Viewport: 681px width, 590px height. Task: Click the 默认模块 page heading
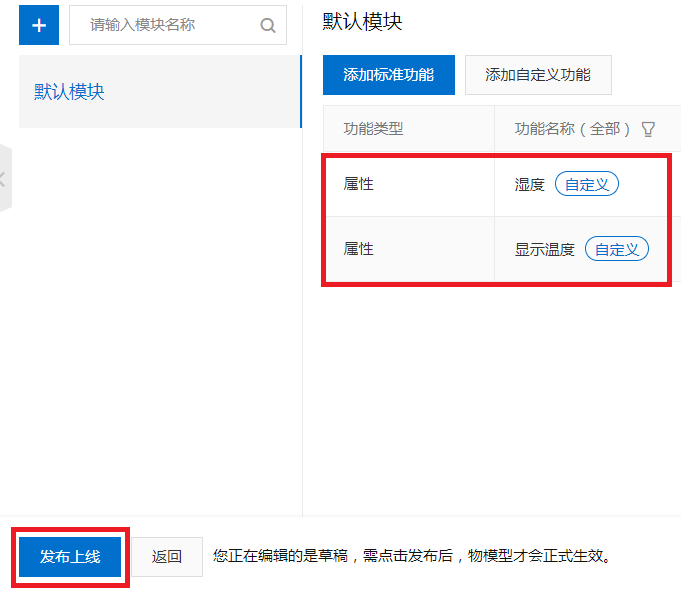coord(362,21)
